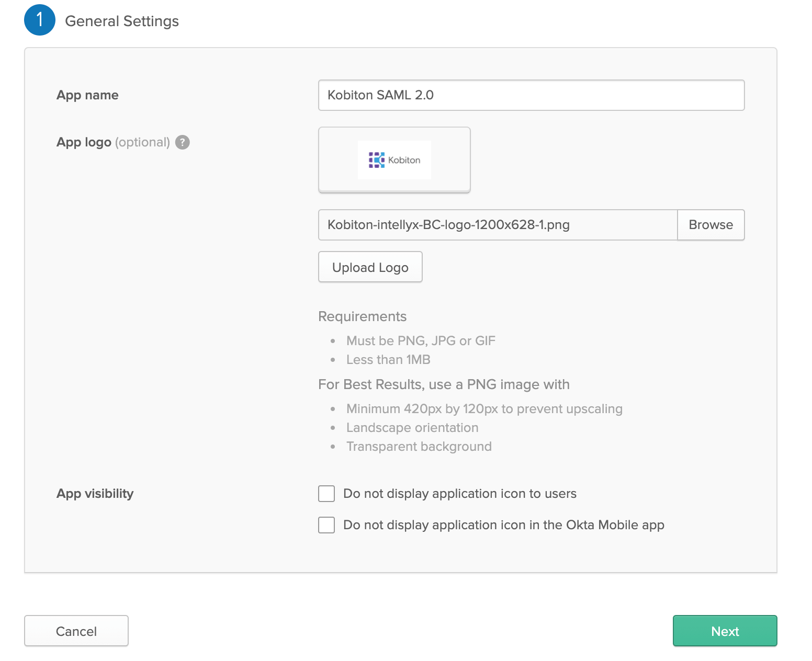Click the 'Less than 1MB' requirement

click(388, 360)
